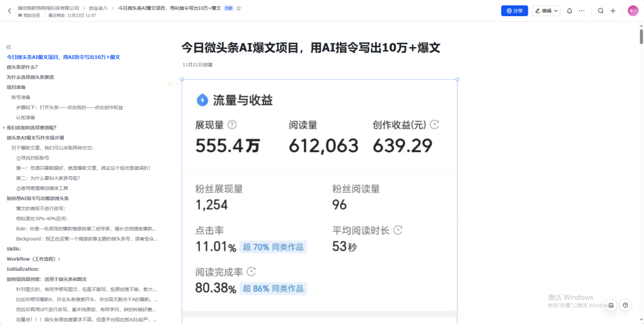The height and width of the screenshot is (324, 644).
Task: Expand the 我们该如何选择赛道呢 outline triangle
Action: pyautogui.click(x=4, y=128)
